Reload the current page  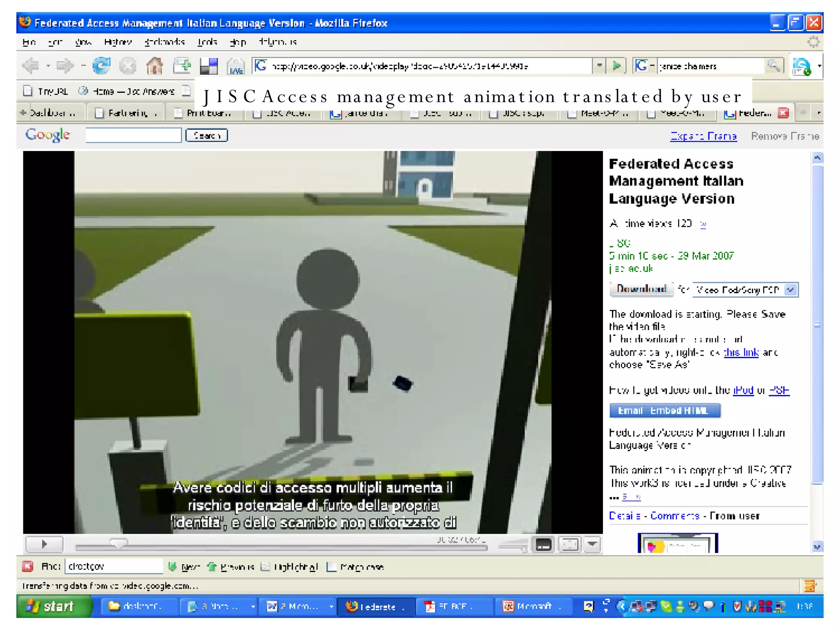(101, 66)
